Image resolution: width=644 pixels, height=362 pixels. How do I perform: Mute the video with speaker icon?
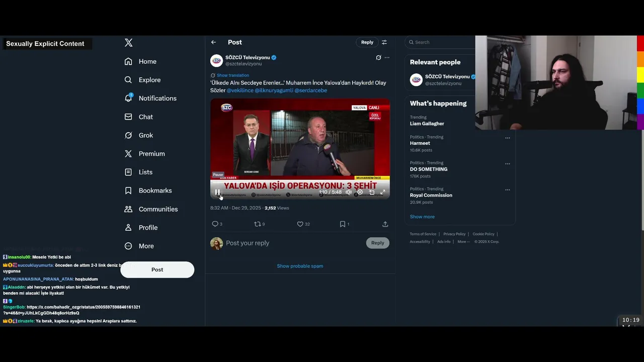point(349,192)
